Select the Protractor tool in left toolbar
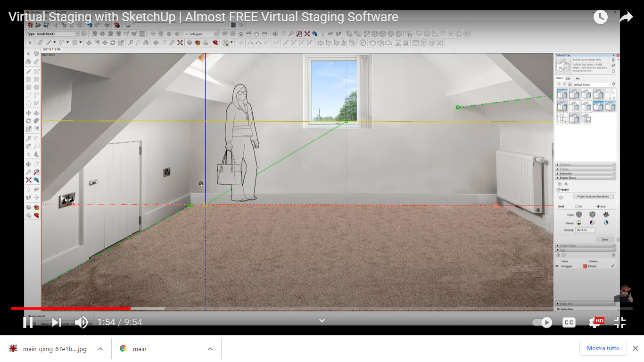 tap(28, 147)
